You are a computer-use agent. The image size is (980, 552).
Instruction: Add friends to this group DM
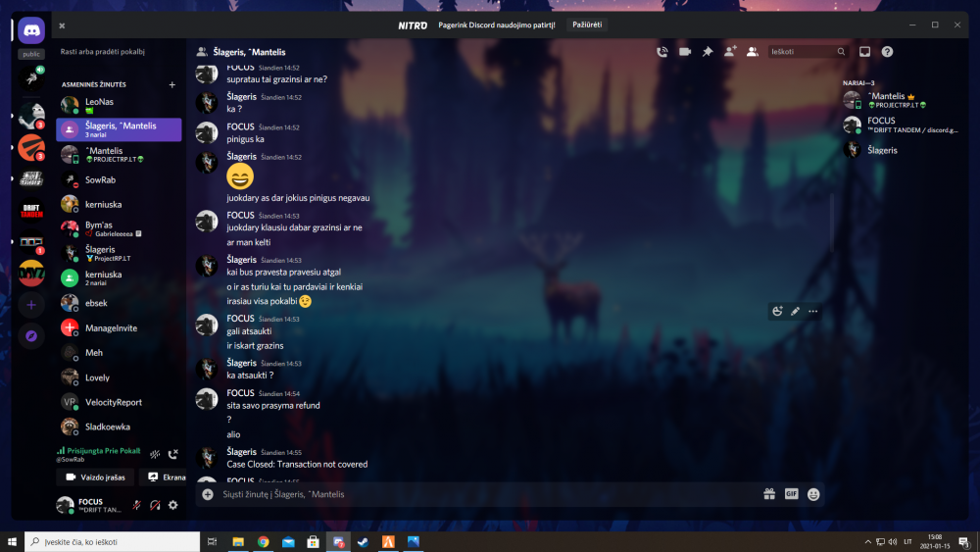click(730, 51)
